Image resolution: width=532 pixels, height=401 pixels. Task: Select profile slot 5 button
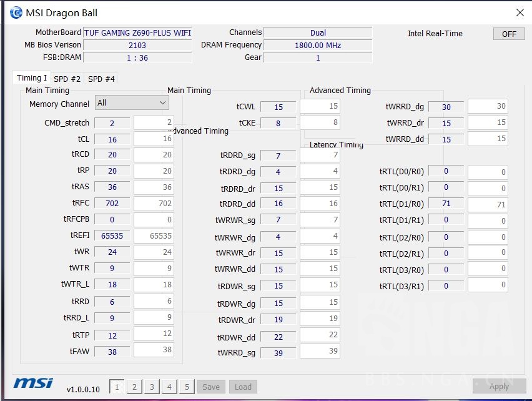pyautogui.click(x=187, y=387)
